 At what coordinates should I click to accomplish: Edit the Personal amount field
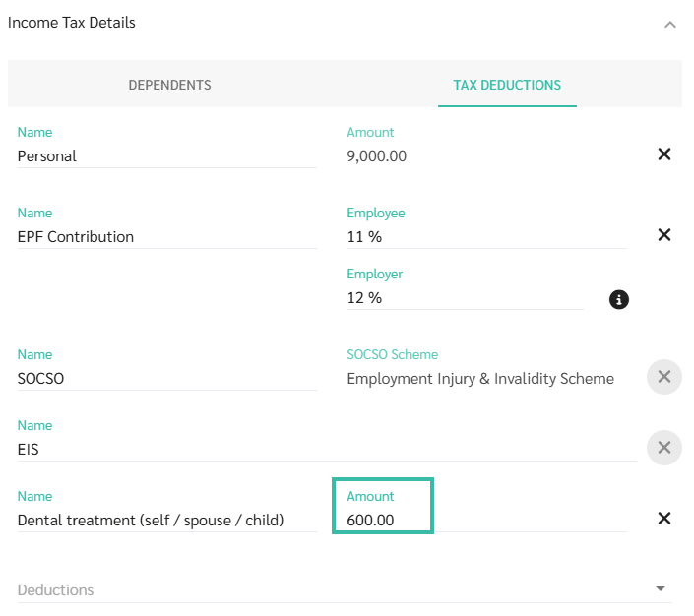[486, 155]
